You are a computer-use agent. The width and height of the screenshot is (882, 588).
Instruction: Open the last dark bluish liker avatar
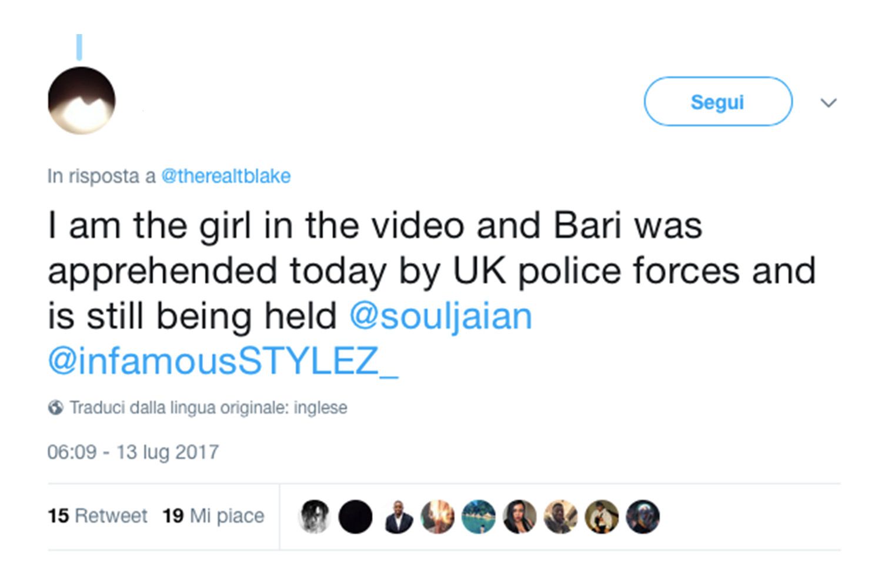point(643,517)
